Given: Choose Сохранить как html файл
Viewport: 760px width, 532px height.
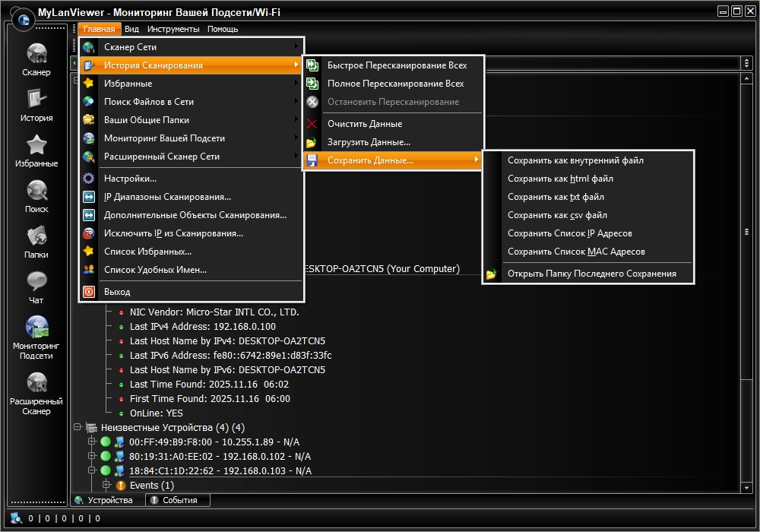Looking at the screenshot, I should point(588,179).
